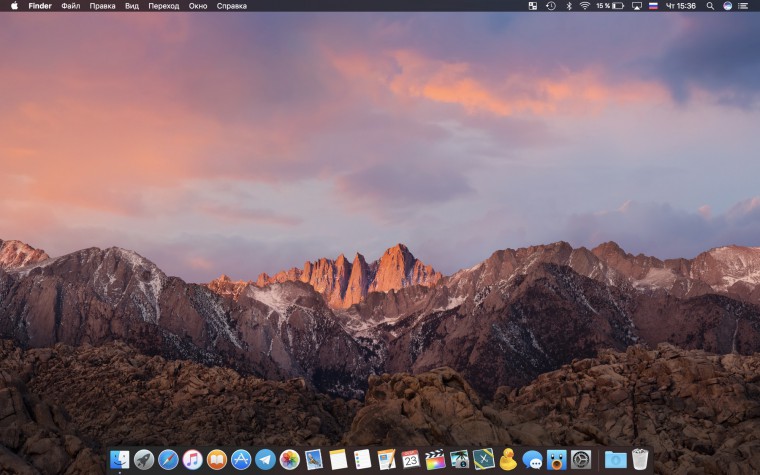Open the Файл menu
760x475 pixels.
[70, 6]
